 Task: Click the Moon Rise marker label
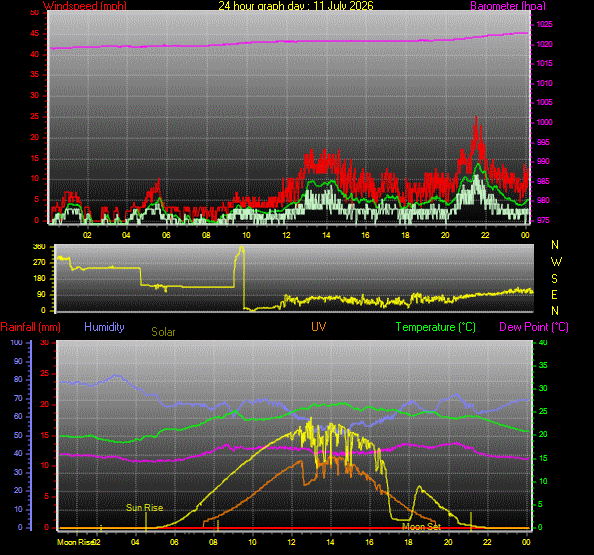click(75, 542)
